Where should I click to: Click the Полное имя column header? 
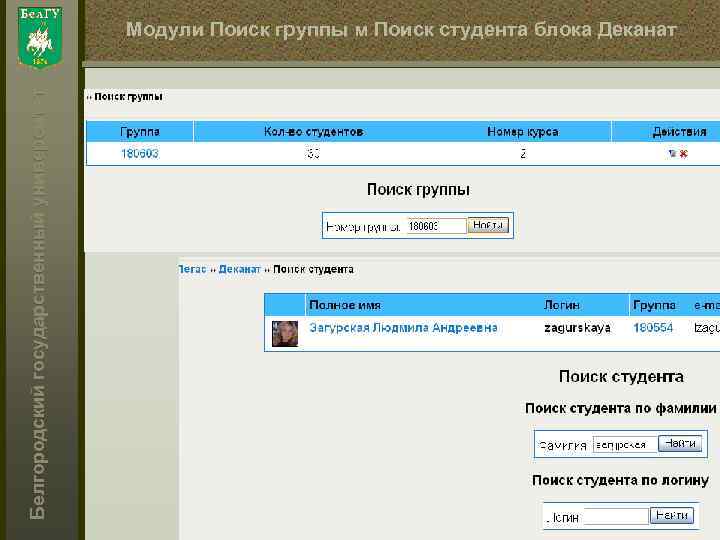tap(345, 305)
